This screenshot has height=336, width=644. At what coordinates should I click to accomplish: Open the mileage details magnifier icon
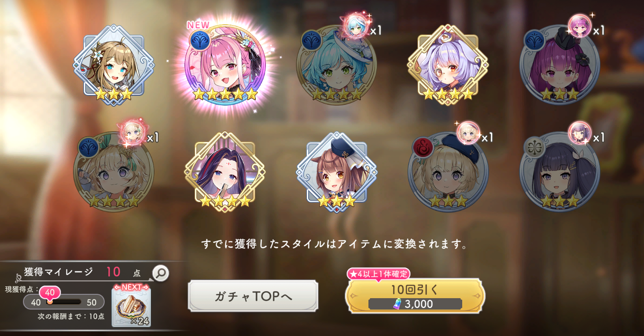coord(161,274)
